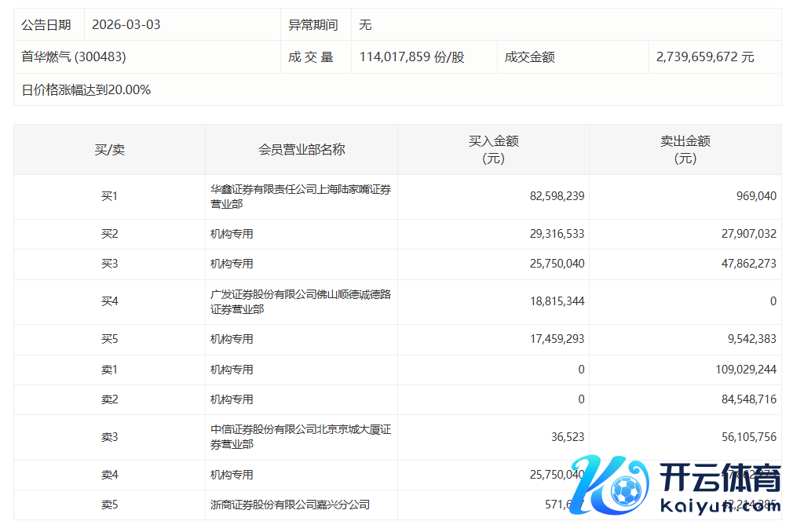Click the 卖2 sell amount 84,548,716

pyautogui.click(x=743, y=399)
